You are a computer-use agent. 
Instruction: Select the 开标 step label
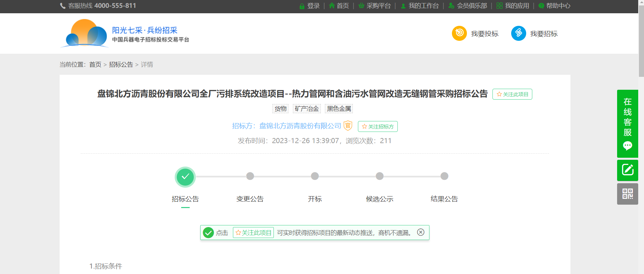click(x=315, y=199)
